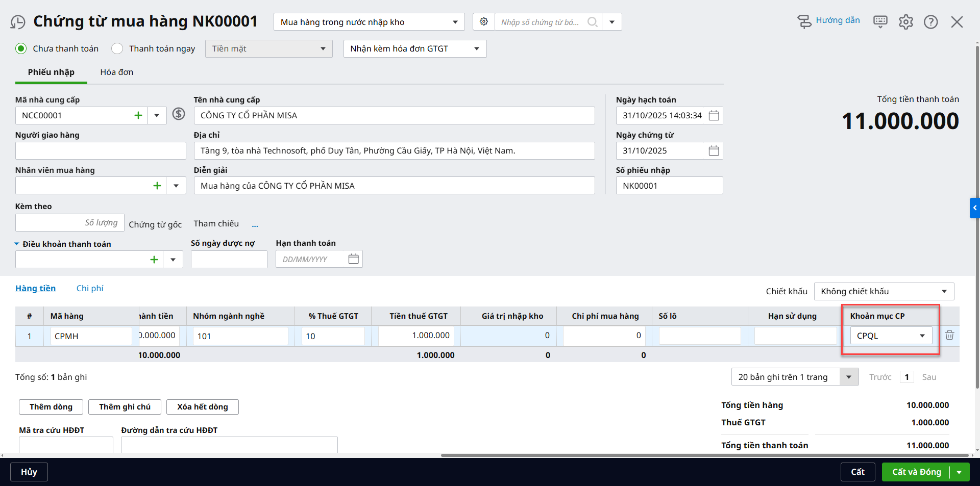Viewport: 980px width, 486px height.
Task: Click the supplier debt dollar icon
Action: click(x=178, y=114)
